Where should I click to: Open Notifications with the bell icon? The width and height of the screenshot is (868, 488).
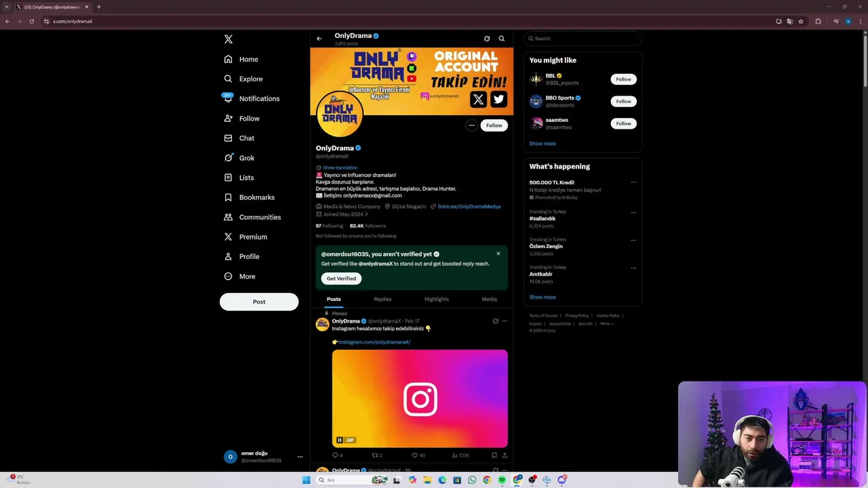(x=252, y=98)
